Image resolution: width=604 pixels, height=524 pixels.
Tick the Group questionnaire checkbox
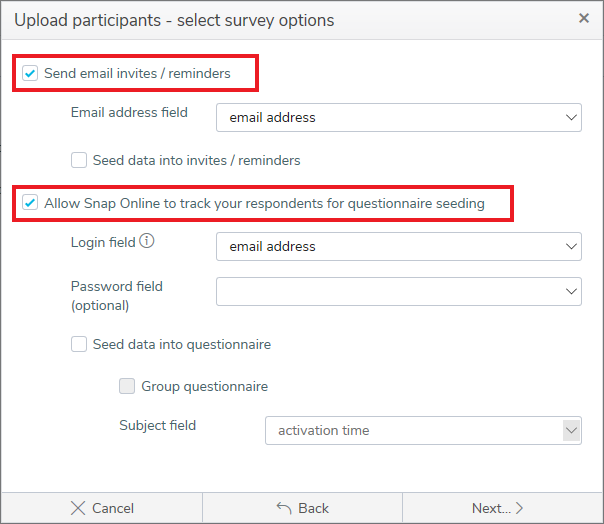[127, 386]
